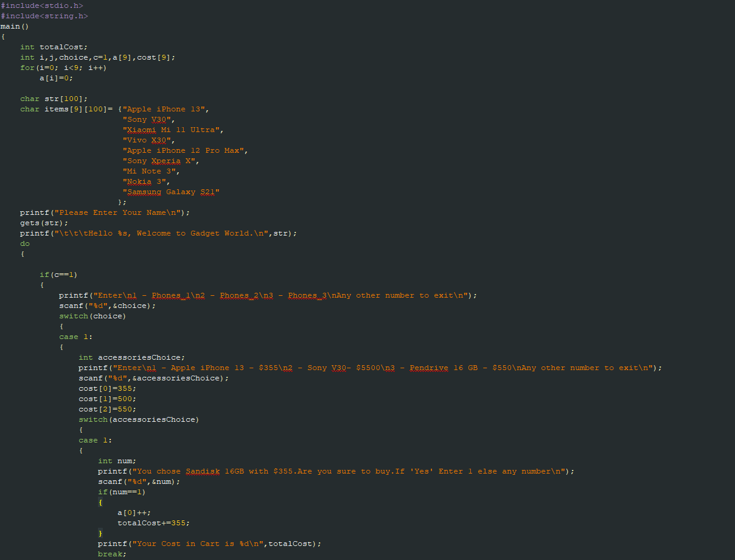Click the #include<stdio.h> directive
Viewport: 735px width, 560px height.
click(x=41, y=5)
